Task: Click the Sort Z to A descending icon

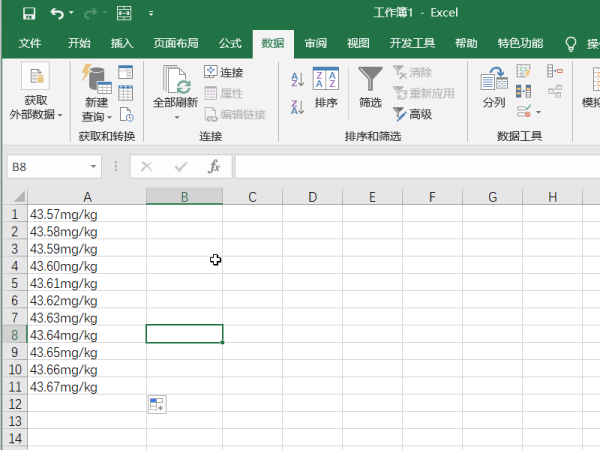Action: click(x=296, y=107)
